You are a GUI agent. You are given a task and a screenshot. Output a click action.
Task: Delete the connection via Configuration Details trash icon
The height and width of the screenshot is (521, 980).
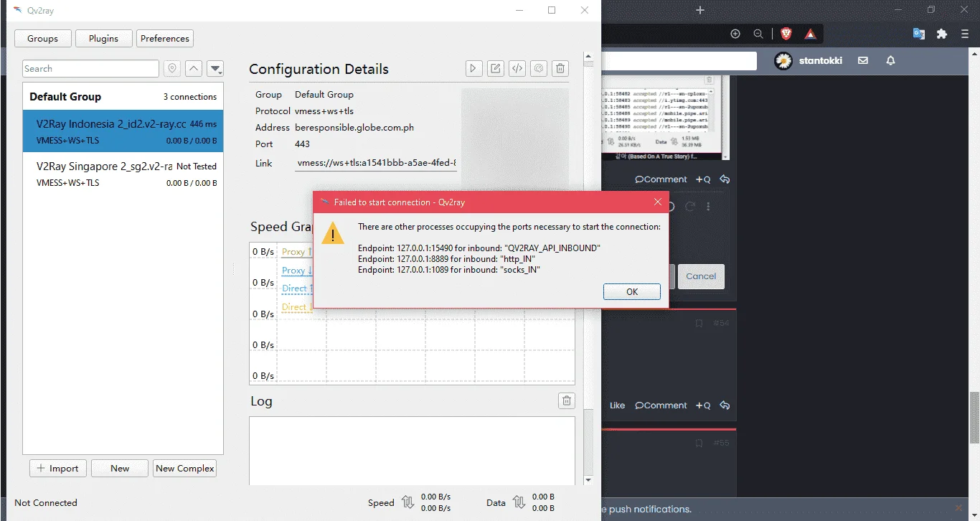(x=561, y=68)
